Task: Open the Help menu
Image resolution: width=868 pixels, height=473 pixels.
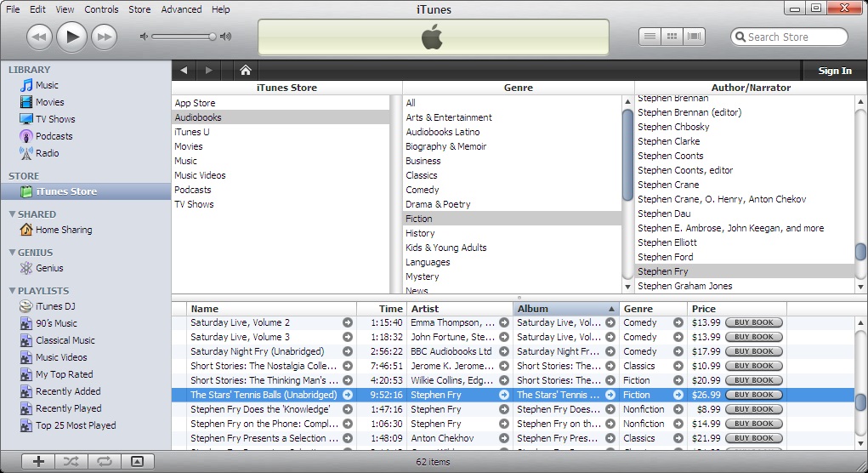Action: tap(220, 9)
